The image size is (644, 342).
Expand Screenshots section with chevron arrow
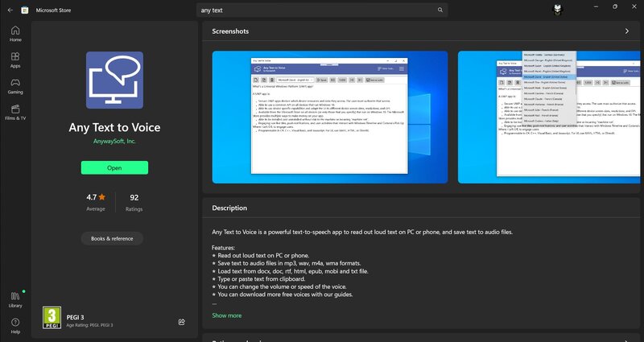[x=627, y=31]
